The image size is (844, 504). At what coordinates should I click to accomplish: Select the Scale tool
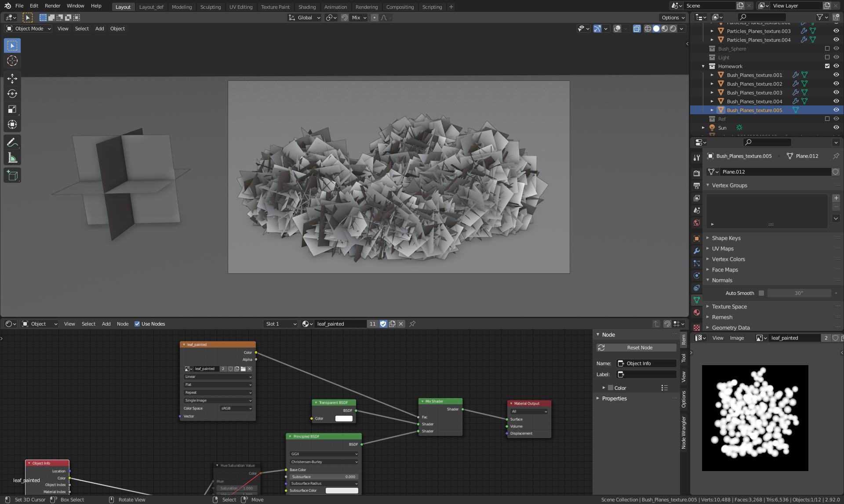click(12, 109)
